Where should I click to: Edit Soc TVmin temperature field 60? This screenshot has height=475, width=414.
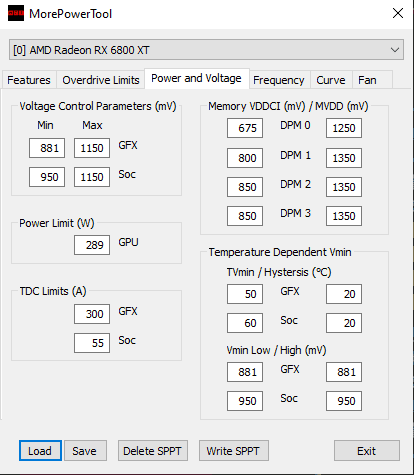pos(245,323)
